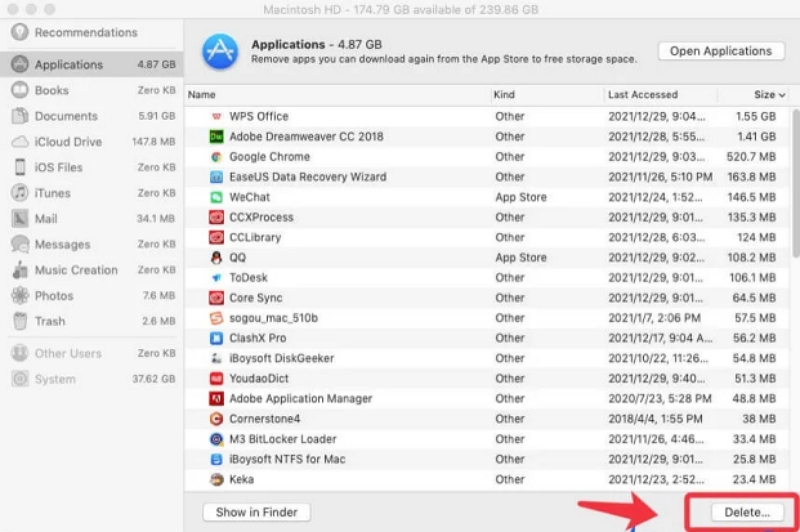Click the Cornerstone4 app icon
800x532 pixels.
(x=216, y=419)
